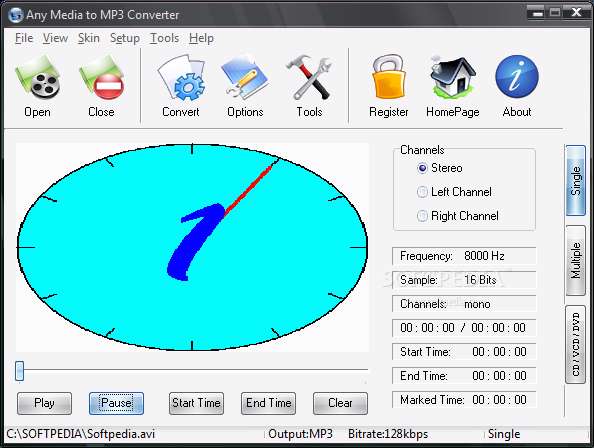This screenshot has height=448, width=594.
Task: Minimize the converter window
Action: [x=537, y=14]
